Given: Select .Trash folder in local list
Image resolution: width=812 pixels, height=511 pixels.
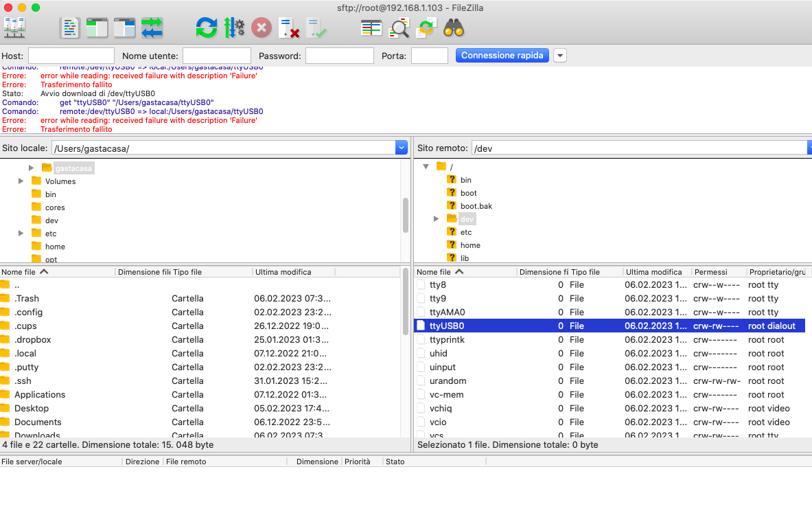Looking at the screenshot, I should point(200,299).
